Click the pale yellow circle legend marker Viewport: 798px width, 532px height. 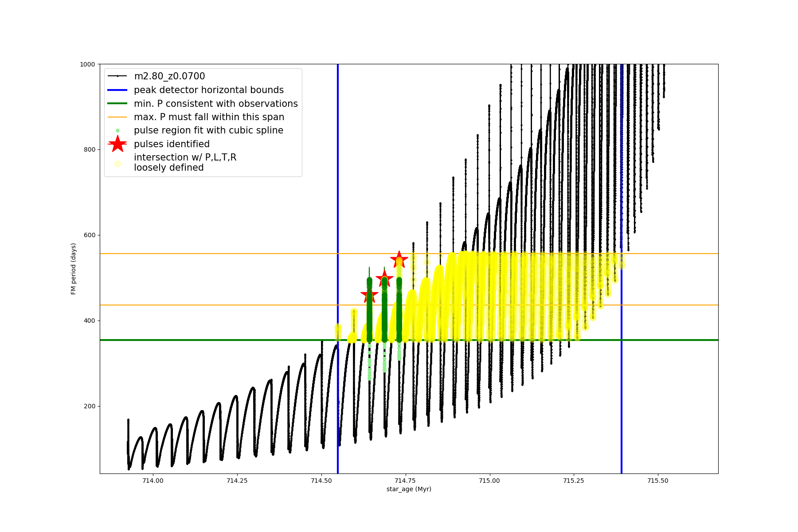click(117, 164)
